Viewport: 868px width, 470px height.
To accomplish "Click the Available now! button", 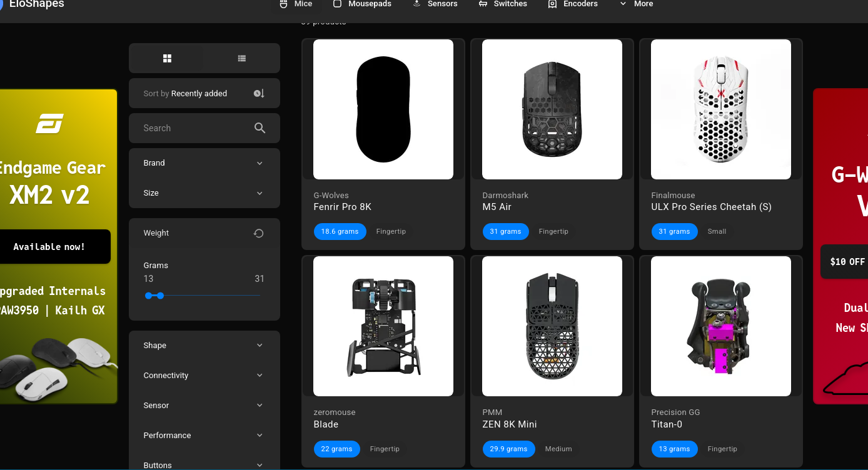I will point(49,247).
